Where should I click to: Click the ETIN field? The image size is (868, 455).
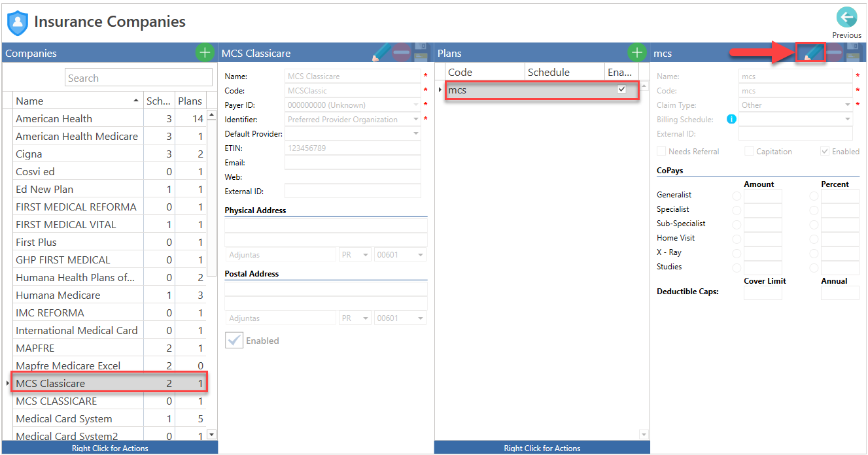point(353,148)
